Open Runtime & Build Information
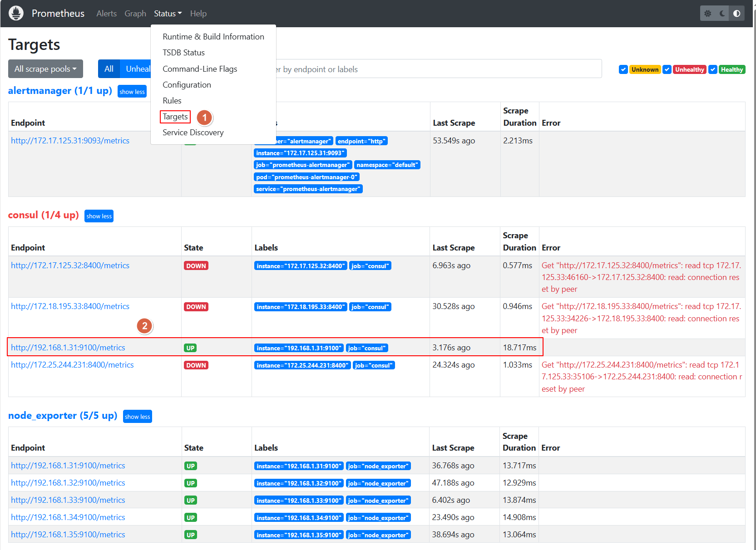The height and width of the screenshot is (550, 756). click(213, 37)
